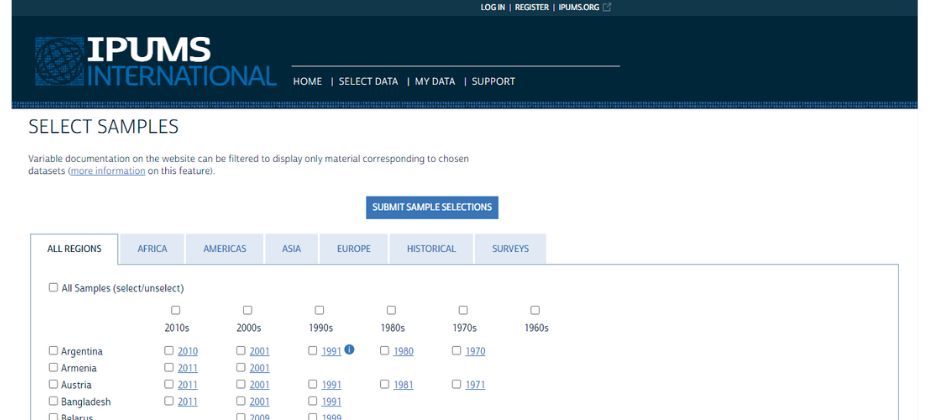The height and width of the screenshot is (420, 930).
Task: Select the Argentina country checkbox
Action: pos(53,351)
